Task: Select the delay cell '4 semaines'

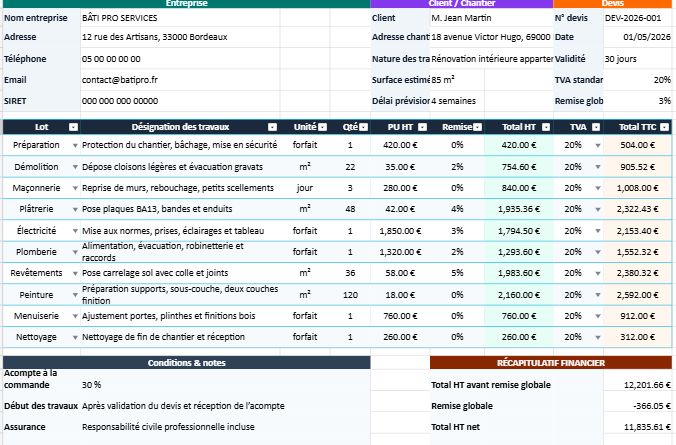Action: click(x=457, y=101)
